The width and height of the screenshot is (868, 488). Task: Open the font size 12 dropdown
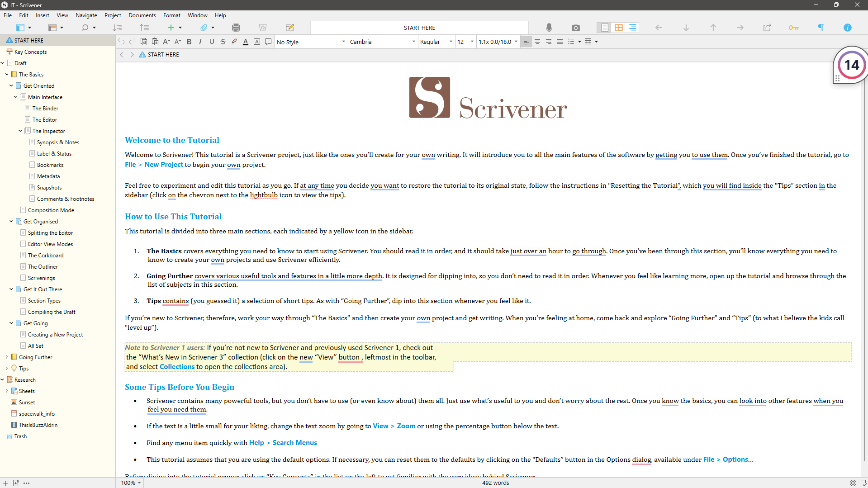(465, 42)
